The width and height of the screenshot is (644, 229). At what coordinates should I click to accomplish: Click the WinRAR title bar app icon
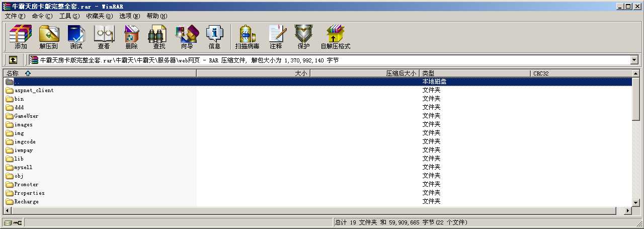point(7,6)
